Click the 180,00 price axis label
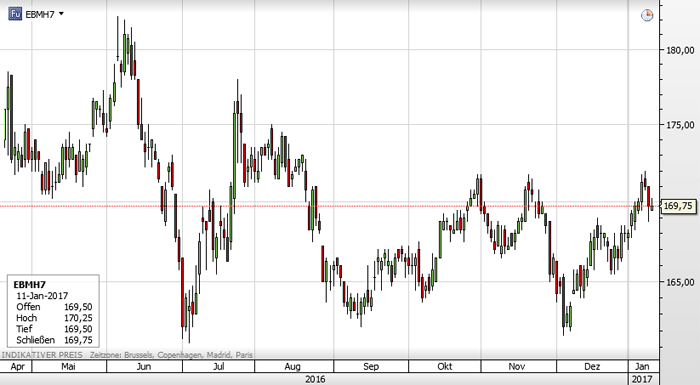Image resolution: width=700 pixels, height=385 pixels. pyautogui.click(x=680, y=50)
